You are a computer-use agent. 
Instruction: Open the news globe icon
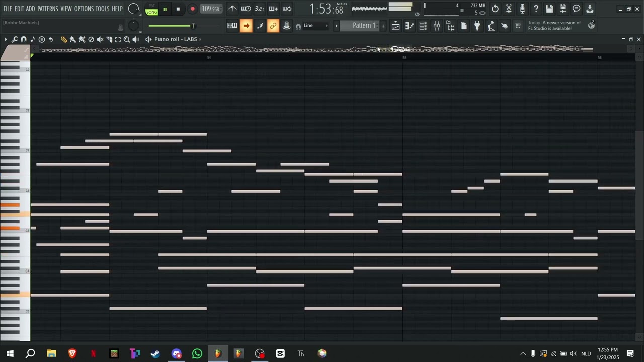click(x=591, y=25)
